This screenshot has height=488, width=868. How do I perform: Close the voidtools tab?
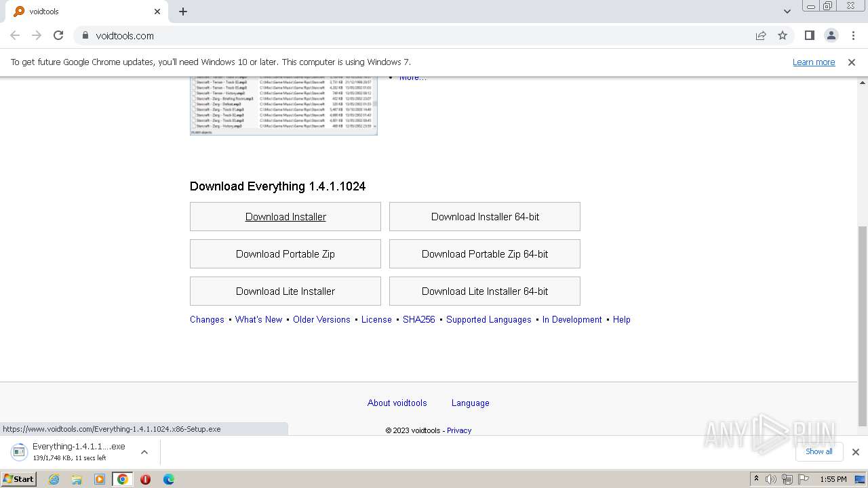point(157,12)
